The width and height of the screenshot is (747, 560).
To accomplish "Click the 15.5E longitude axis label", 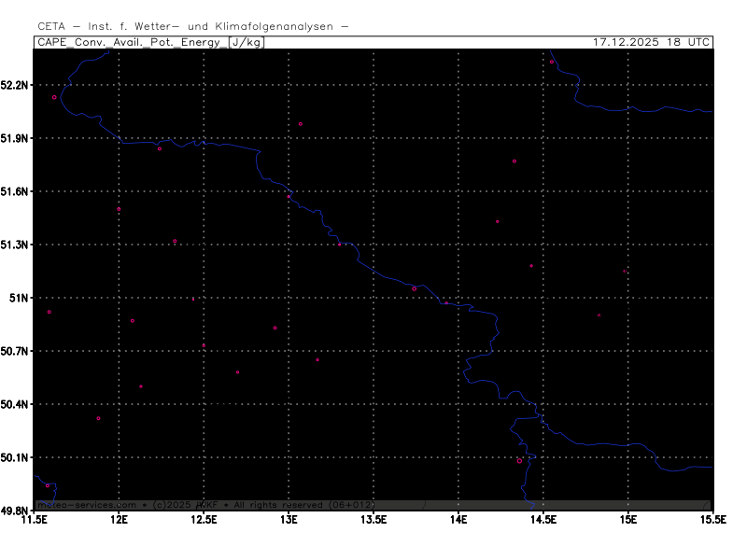I will pos(713,519).
